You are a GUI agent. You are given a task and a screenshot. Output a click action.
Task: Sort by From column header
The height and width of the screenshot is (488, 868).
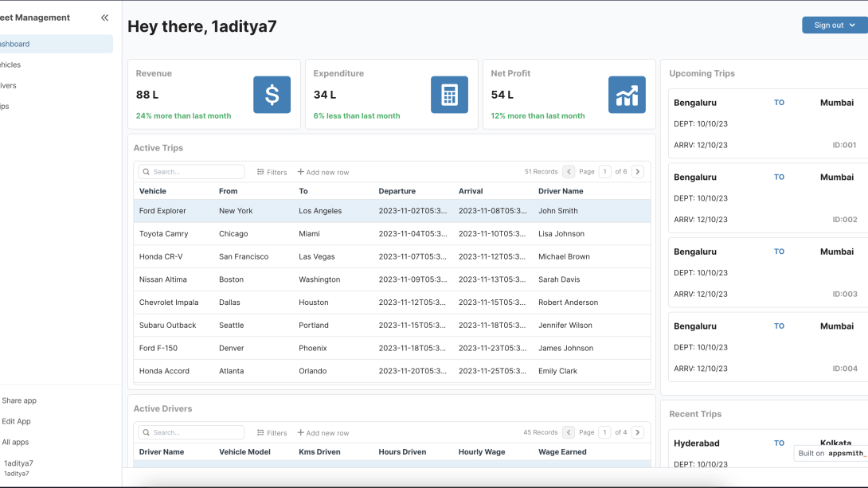228,191
